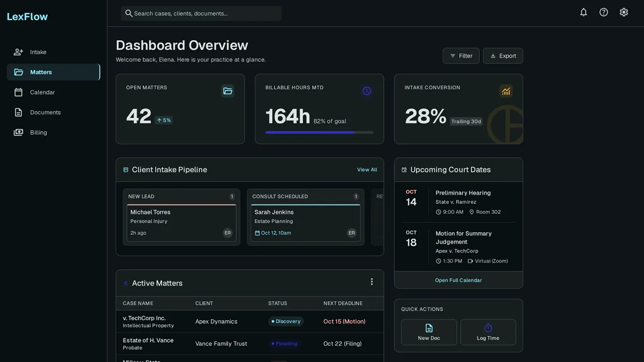The height and width of the screenshot is (362, 644).
Task: Click the chart icon on Intake Conversion card
Action: pyautogui.click(x=506, y=91)
